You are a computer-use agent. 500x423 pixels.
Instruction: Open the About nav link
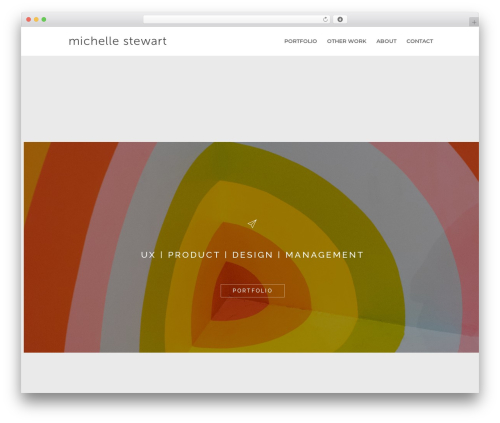tap(386, 41)
